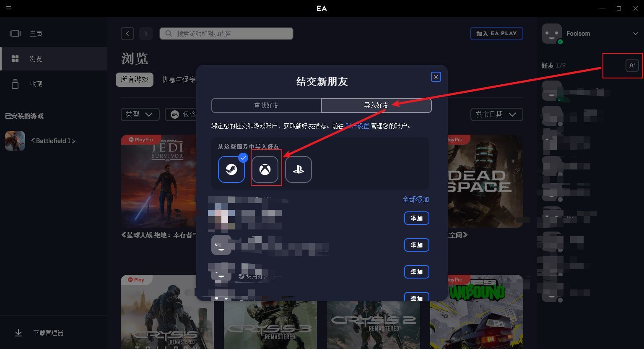Image resolution: width=644 pixels, height=349 pixels.
Task: Click the add friend icon beside 好友
Action: click(x=633, y=65)
